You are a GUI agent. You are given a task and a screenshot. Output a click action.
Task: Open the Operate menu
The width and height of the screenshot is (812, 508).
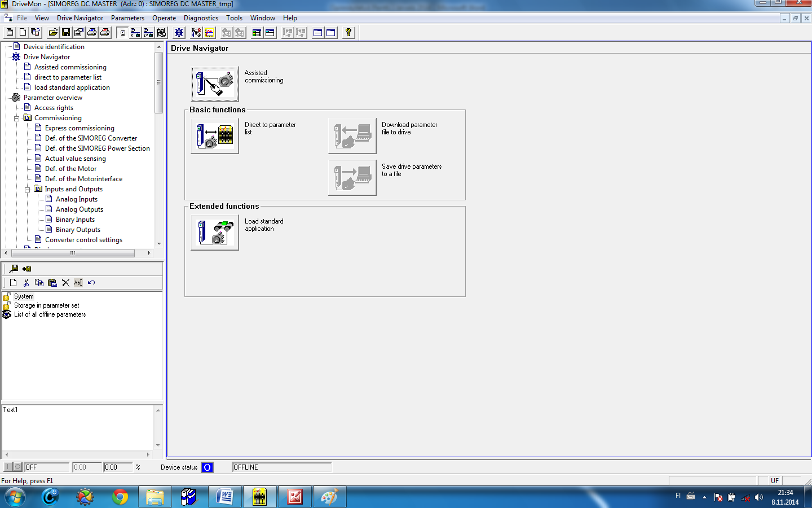(164, 18)
